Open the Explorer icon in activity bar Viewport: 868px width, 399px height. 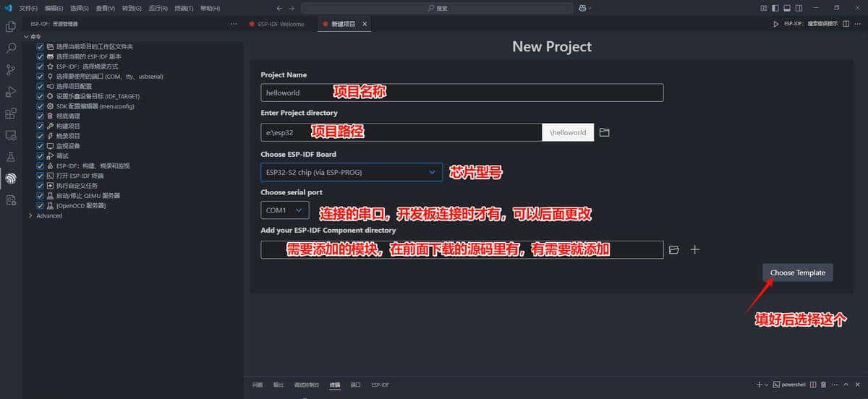point(11,27)
